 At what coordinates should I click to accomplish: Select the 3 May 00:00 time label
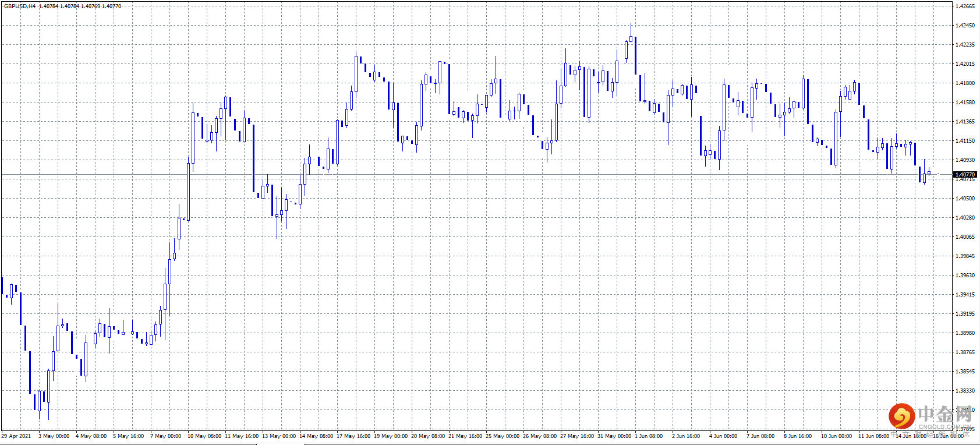click(54, 436)
